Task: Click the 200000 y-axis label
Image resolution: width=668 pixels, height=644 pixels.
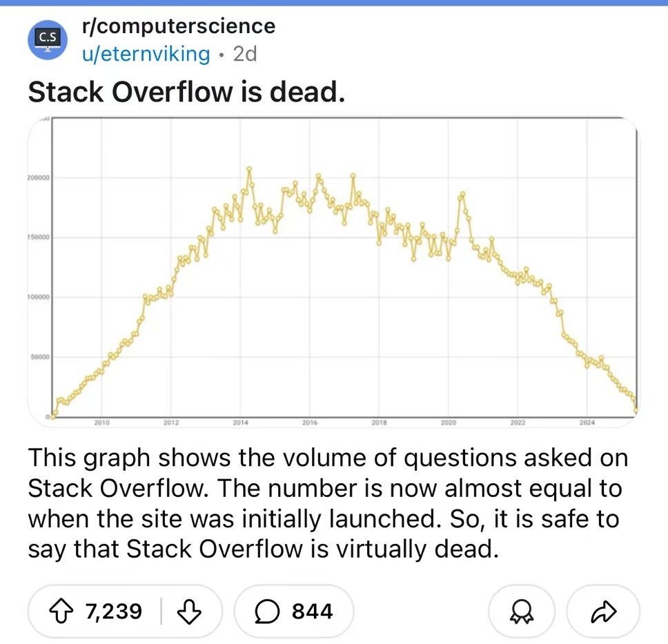Action: (x=39, y=177)
